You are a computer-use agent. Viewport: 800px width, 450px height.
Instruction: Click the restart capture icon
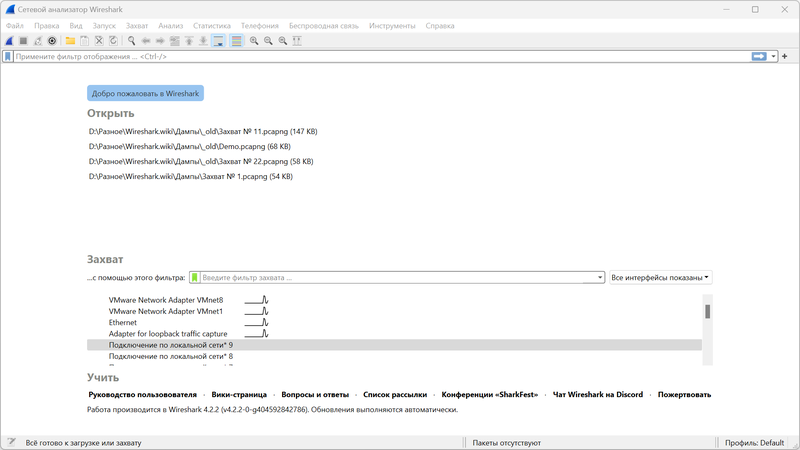[37, 41]
